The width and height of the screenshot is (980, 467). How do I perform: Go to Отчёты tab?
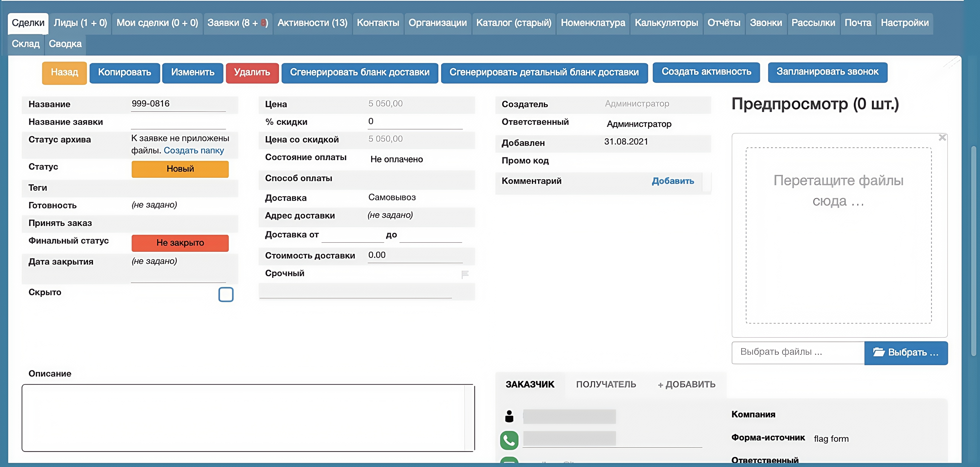tap(724, 23)
